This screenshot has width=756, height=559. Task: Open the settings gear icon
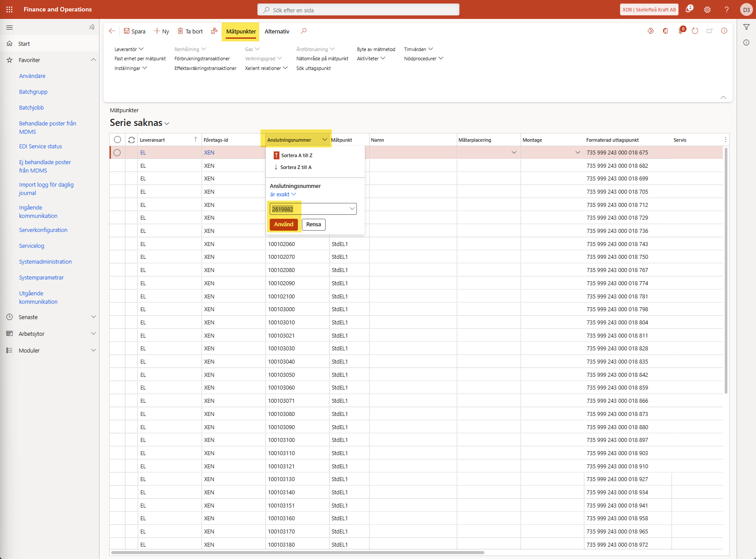coord(707,10)
